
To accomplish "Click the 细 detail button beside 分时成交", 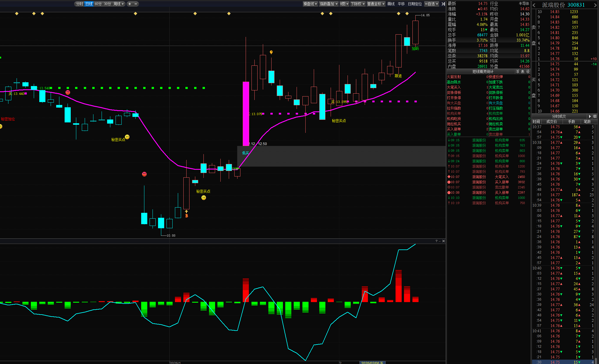I will click(595, 116).
